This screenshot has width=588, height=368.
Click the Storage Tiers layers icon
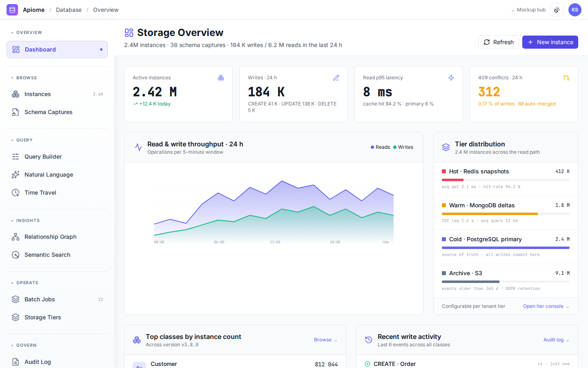pos(16,317)
